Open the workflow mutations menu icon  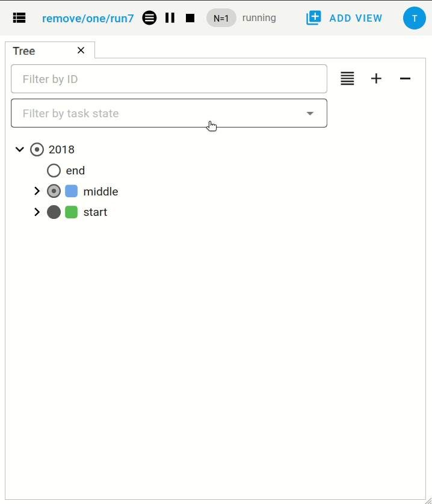point(149,18)
